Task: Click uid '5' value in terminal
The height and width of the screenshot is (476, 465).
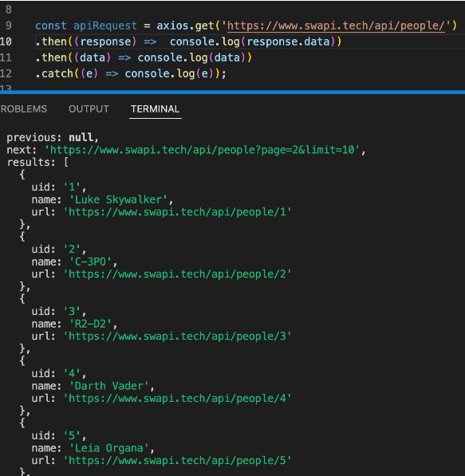Action: pos(72,435)
